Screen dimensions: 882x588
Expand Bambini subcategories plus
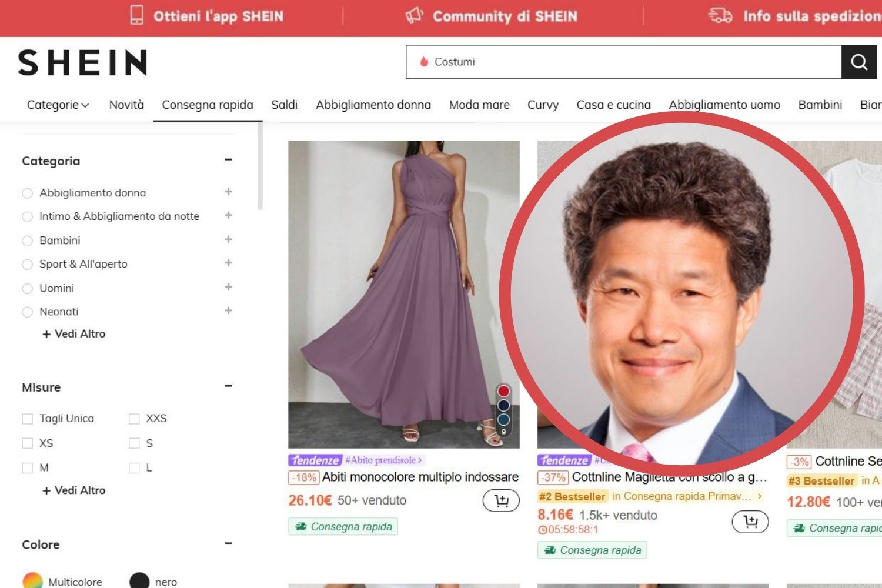pos(229,239)
